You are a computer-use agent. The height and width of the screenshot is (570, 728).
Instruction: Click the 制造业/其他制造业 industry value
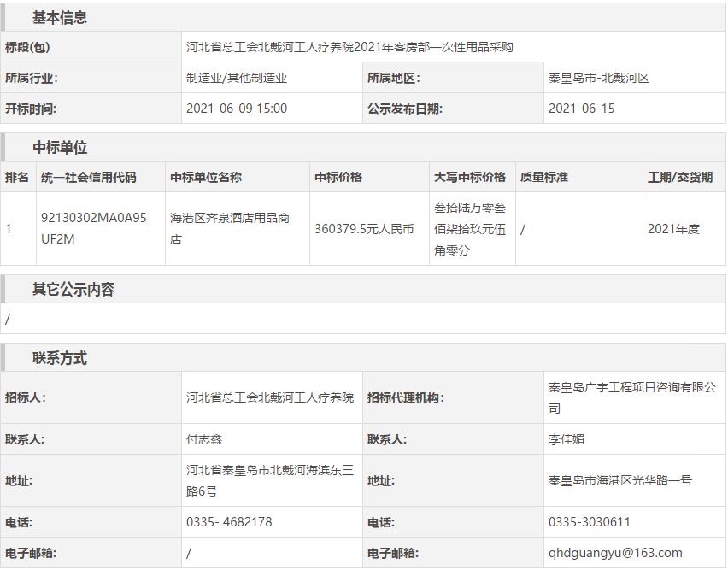pos(237,78)
